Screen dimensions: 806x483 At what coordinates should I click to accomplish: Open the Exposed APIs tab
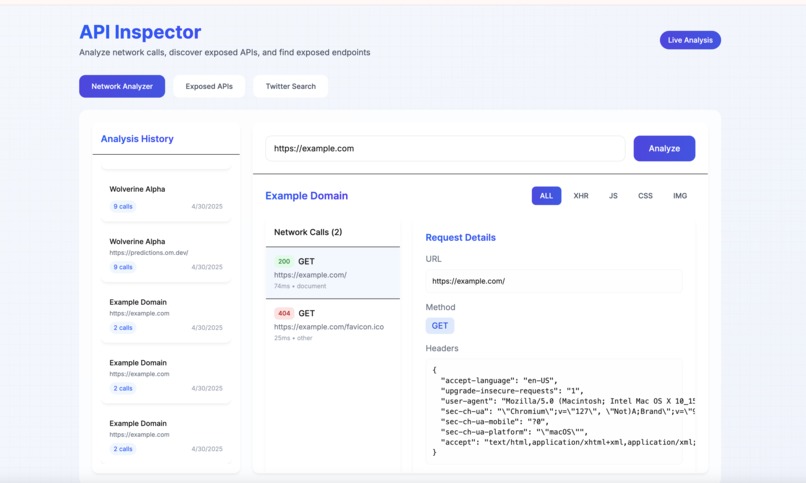[x=209, y=86]
